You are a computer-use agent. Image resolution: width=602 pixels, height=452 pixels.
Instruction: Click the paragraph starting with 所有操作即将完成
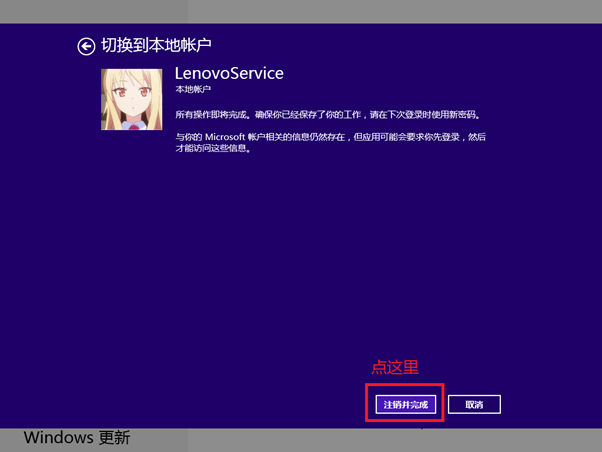[x=328, y=114]
